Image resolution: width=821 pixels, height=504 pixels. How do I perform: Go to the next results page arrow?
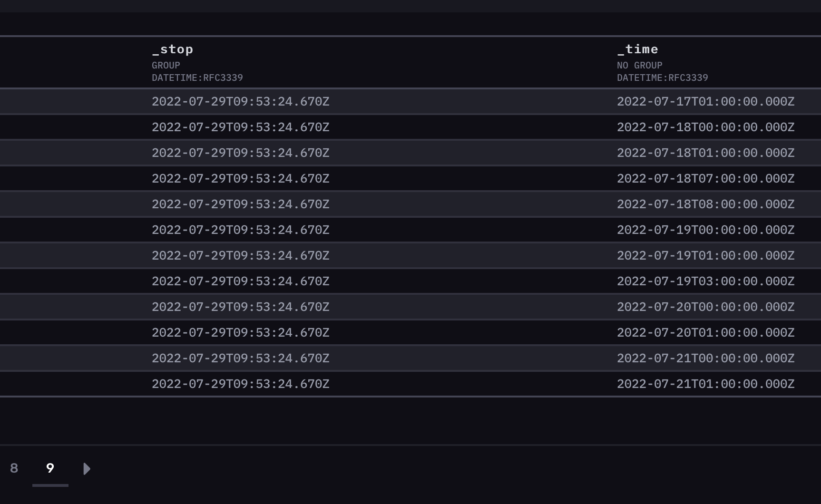click(87, 469)
